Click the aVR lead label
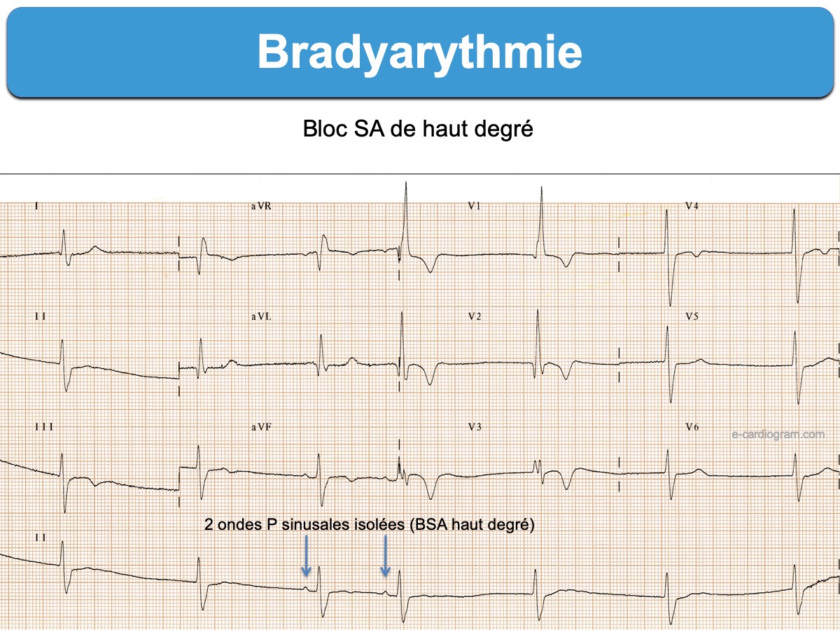The image size is (840, 630). coord(260,207)
